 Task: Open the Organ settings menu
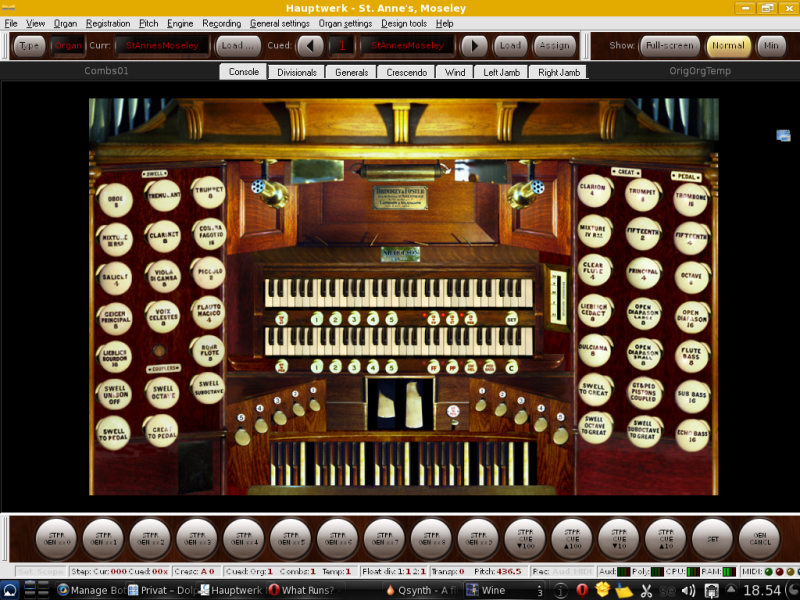[x=345, y=23]
